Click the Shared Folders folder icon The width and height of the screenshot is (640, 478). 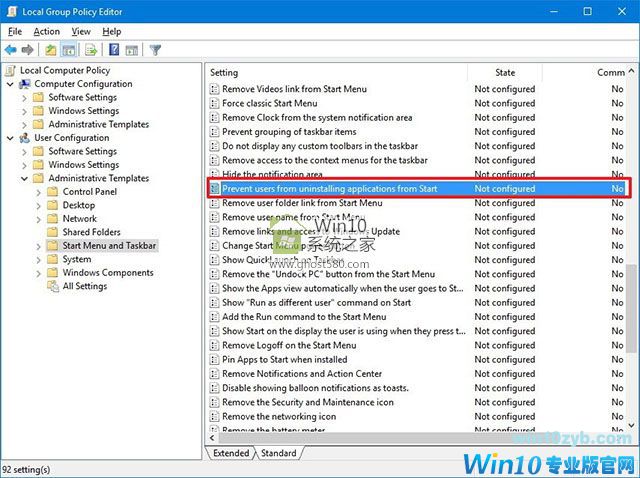52,232
